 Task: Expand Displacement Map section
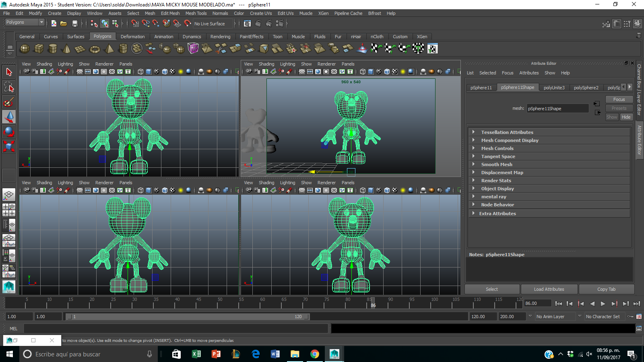coord(549,173)
